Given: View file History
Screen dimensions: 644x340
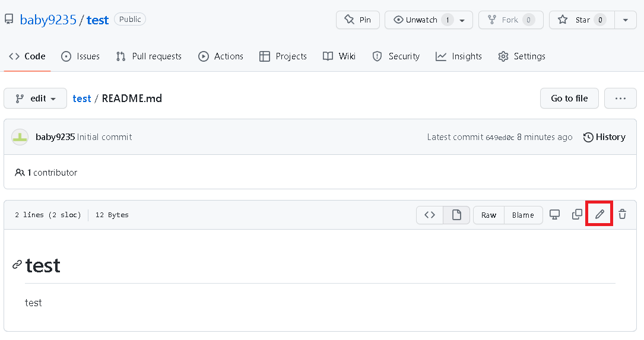Looking at the screenshot, I should coord(604,137).
